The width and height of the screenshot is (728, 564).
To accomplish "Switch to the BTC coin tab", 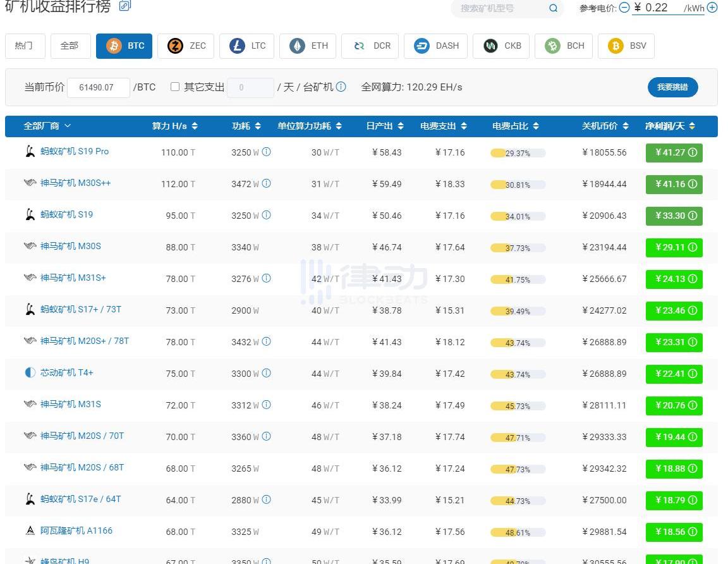I will pyautogui.click(x=124, y=46).
